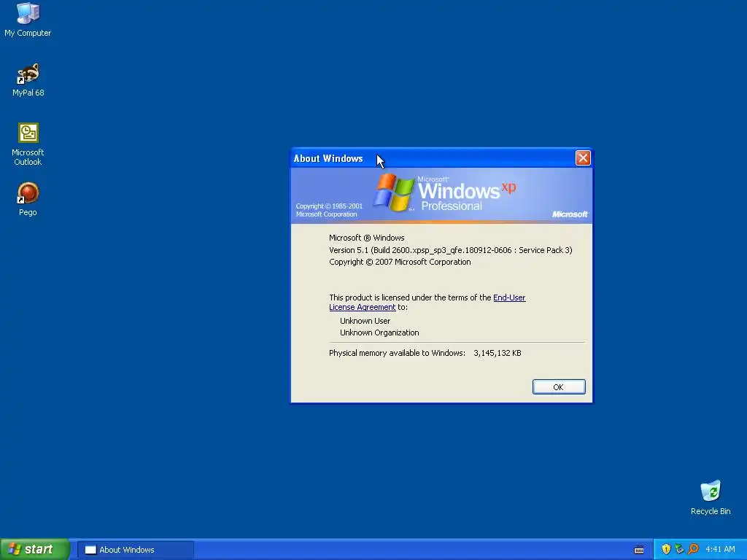The image size is (747, 560).
Task: Click the yellow security shield tray icon
Action: click(666, 549)
